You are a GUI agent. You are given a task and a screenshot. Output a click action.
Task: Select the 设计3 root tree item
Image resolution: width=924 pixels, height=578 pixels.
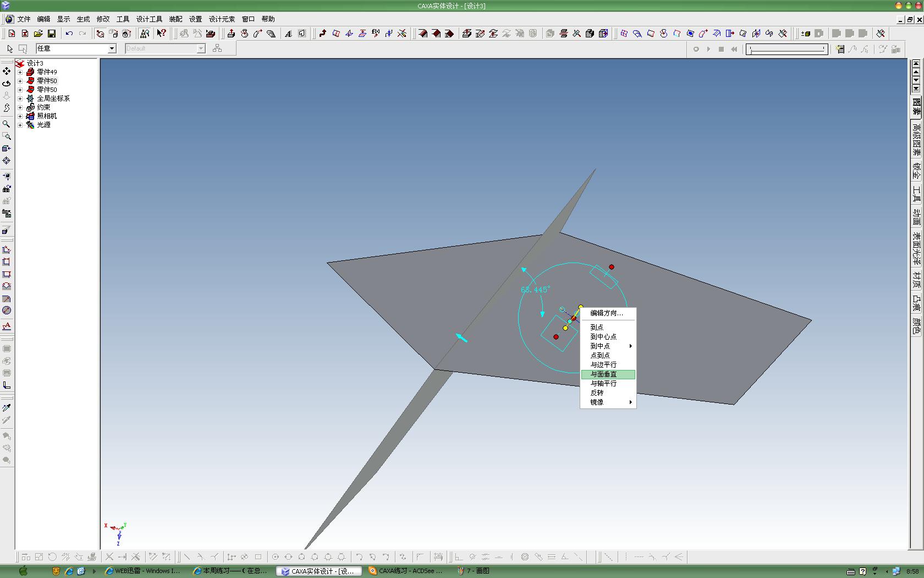[x=35, y=63]
